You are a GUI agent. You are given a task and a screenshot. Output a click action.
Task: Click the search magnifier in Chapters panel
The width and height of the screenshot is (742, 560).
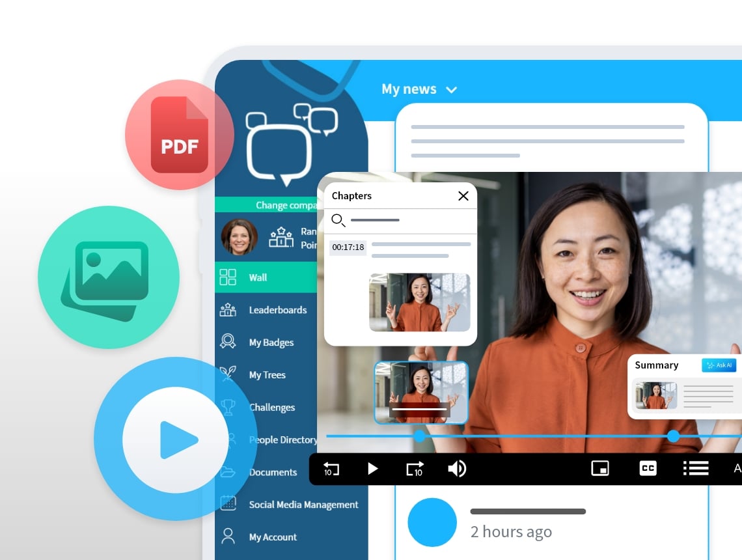[338, 220]
